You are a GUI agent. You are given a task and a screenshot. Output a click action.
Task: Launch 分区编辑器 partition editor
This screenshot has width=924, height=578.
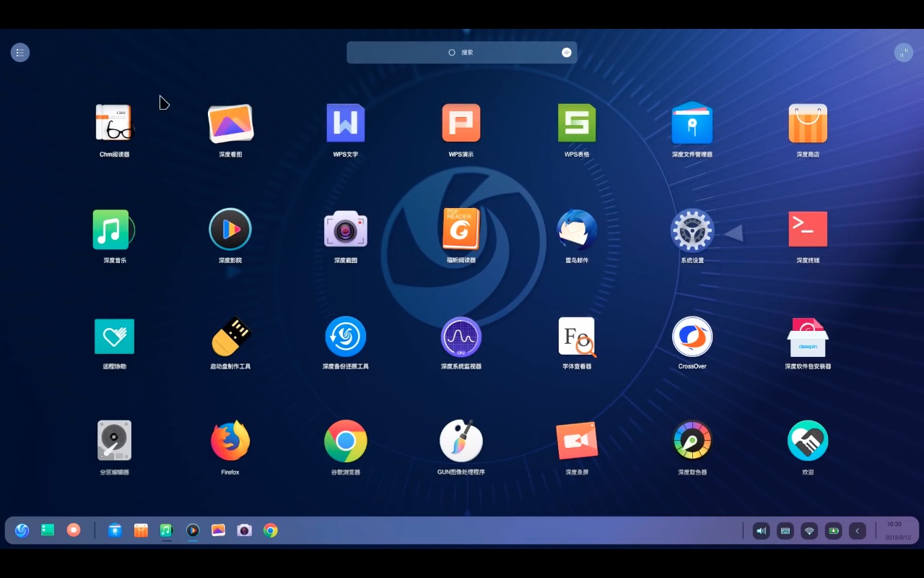[115, 441]
